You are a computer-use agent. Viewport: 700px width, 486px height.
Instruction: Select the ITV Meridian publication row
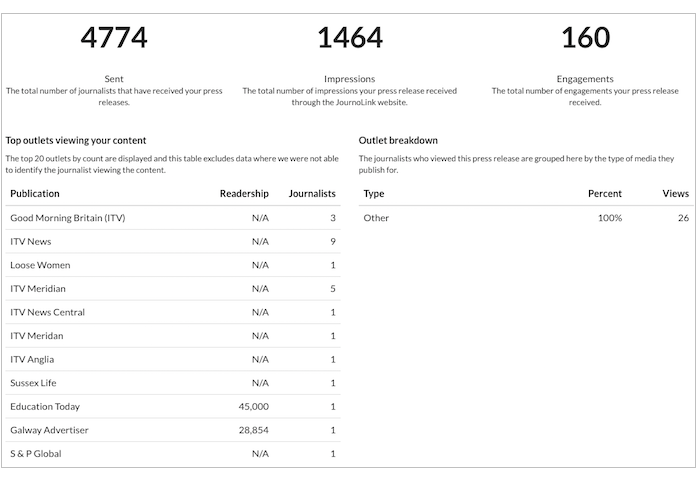(173, 289)
